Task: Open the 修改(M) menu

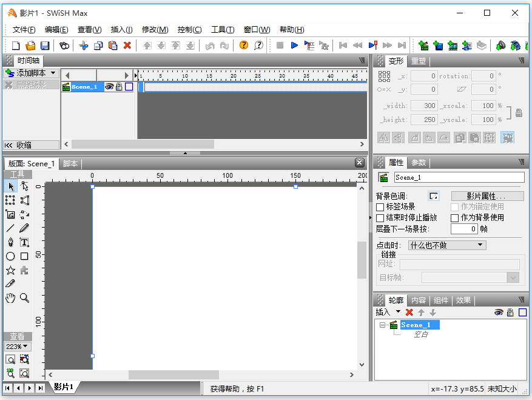Action: (155, 30)
